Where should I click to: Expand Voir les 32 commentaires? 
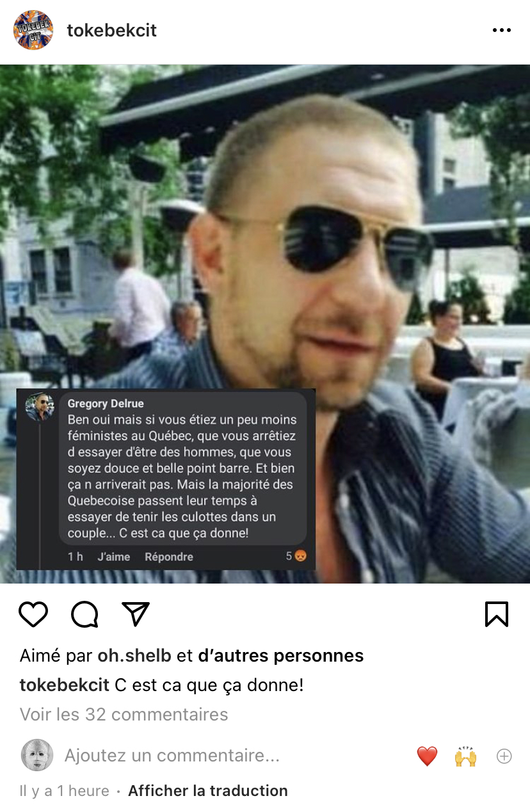[124, 714]
